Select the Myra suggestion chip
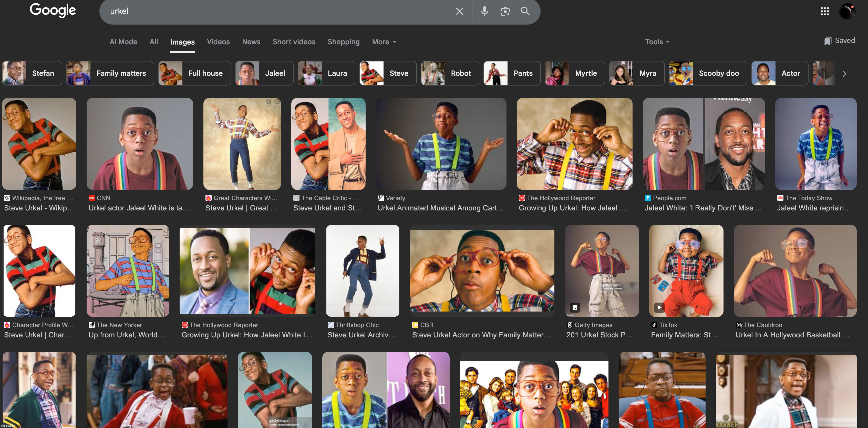The height and width of the screenshot is (428, 868). coord(636,73)
